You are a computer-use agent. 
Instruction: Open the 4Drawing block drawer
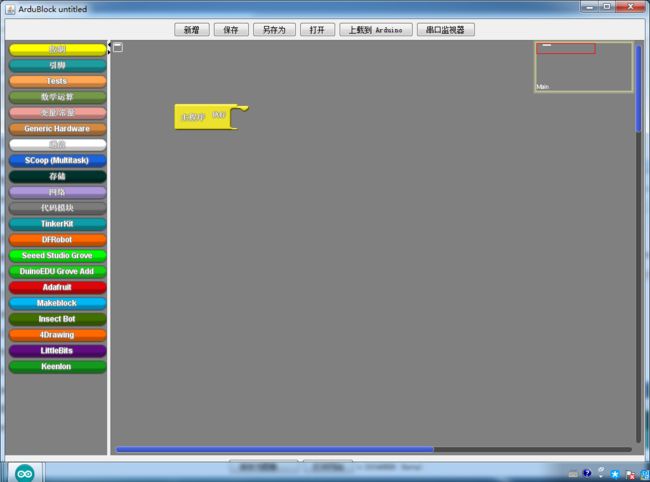click(x=58, y=335)
